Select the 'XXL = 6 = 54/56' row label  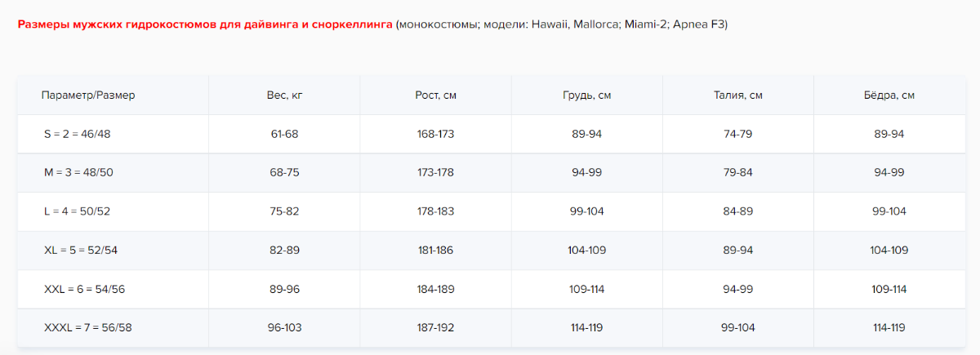coord(84,289)
